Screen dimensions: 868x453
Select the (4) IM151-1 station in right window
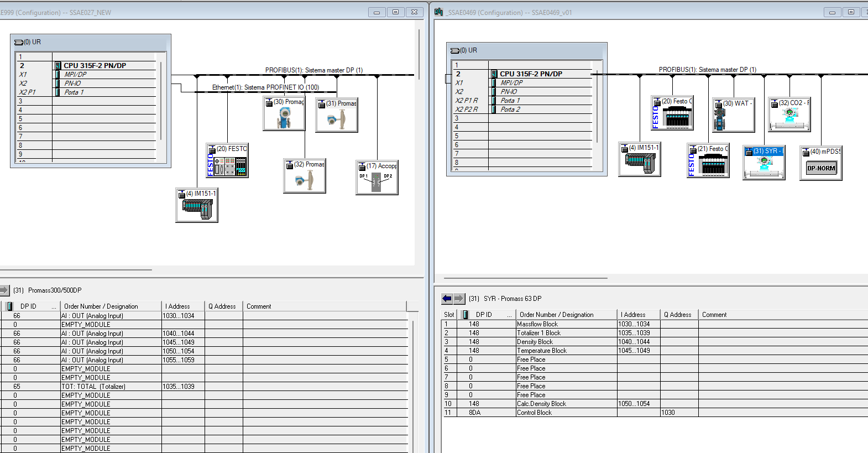[640, 159]
